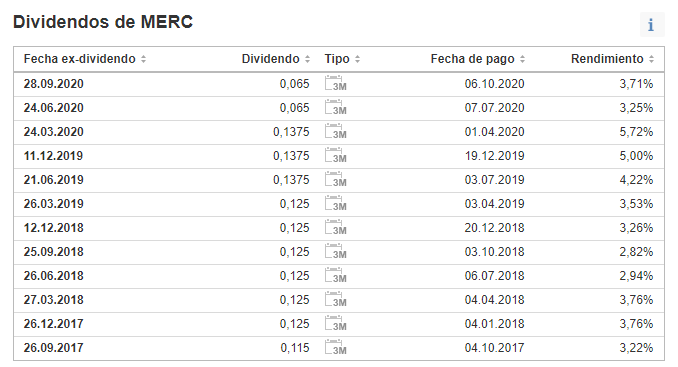678x367 pixels.
Task: Click yield value 2,82%
Action: coord(636,252)
